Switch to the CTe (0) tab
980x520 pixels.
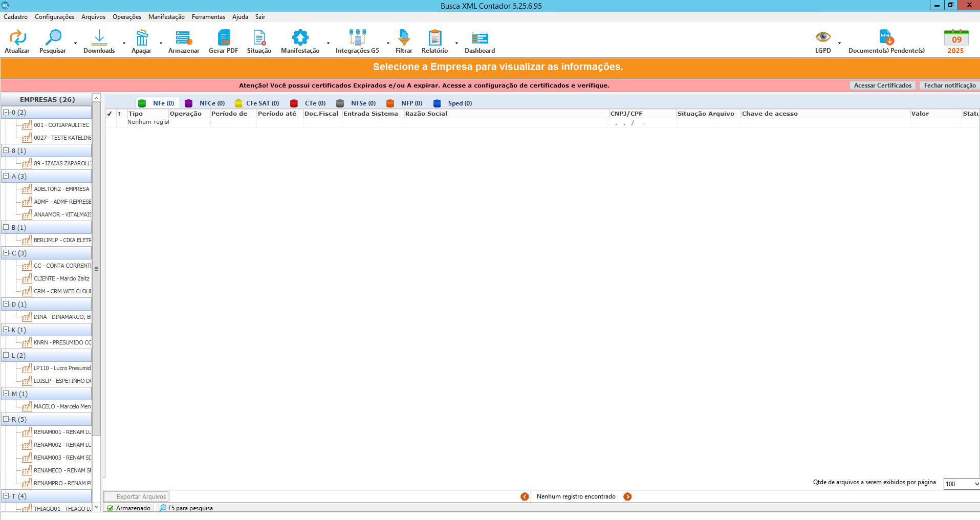pos(308,103)
